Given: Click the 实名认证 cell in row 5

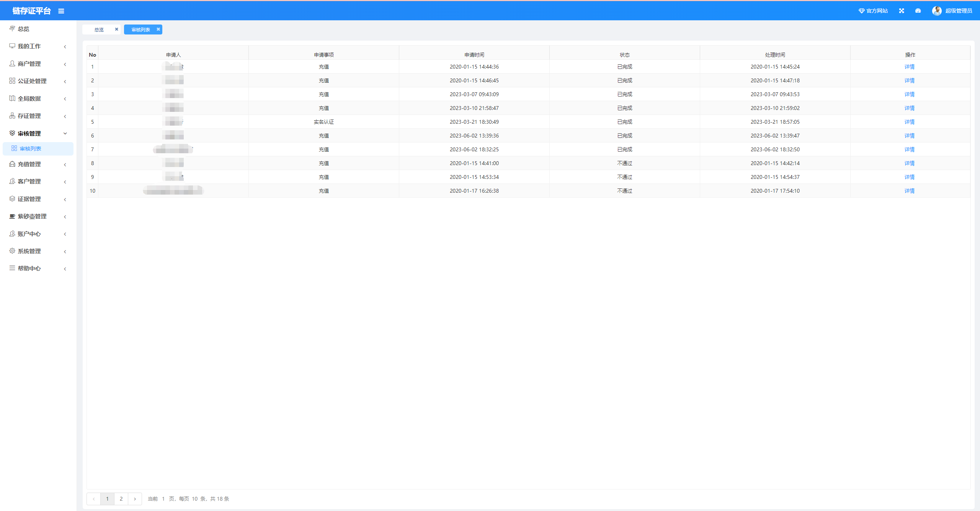Looking at the screenshot, I should [324, 122].
